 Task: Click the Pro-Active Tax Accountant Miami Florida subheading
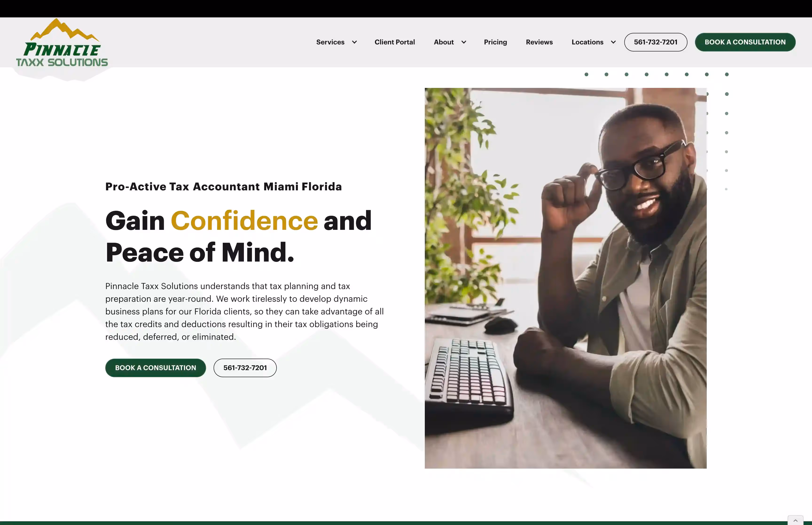(x=223, y=187)
